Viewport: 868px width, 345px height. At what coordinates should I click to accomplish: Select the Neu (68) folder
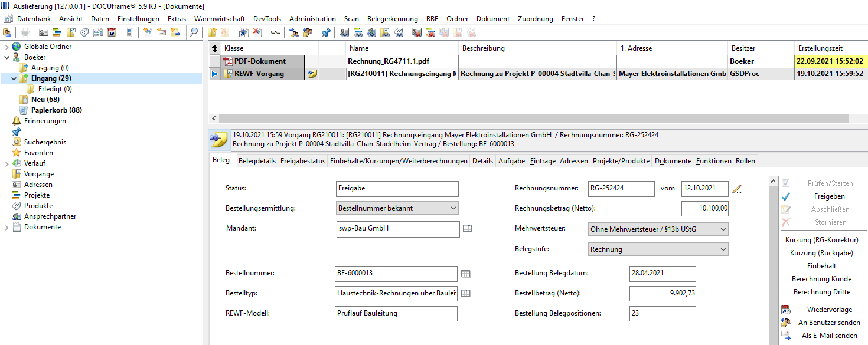click(45, 100)
